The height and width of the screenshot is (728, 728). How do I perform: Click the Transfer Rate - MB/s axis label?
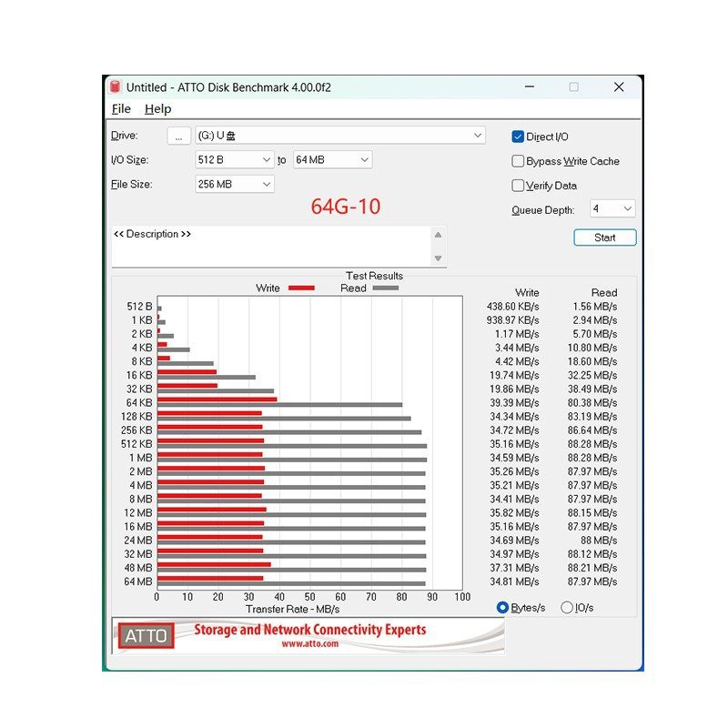pos(292,609)
